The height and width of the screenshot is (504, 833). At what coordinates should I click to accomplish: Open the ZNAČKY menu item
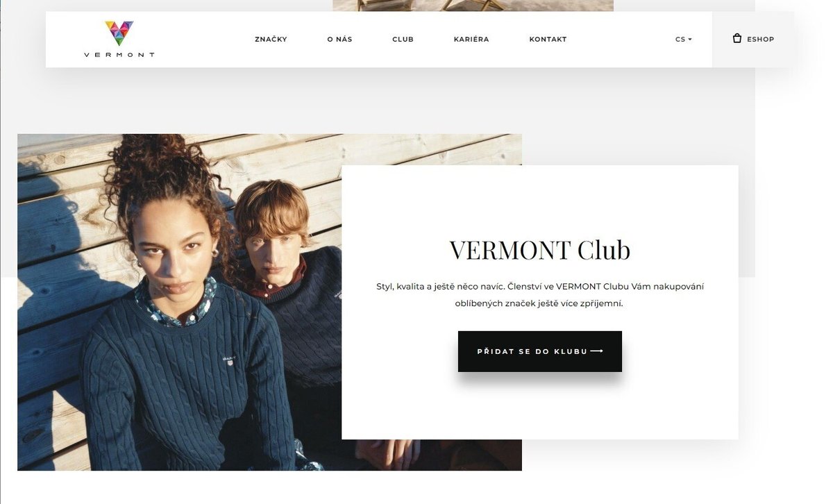(271, 40)
